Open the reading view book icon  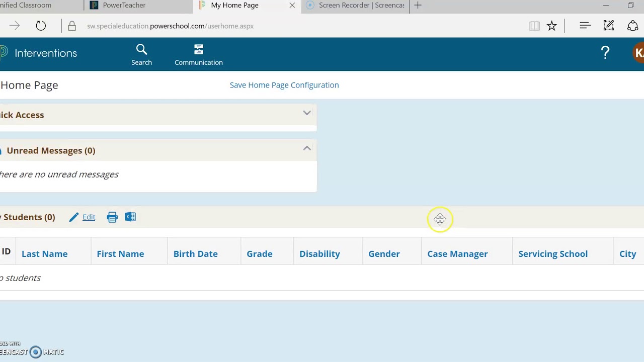534,26
